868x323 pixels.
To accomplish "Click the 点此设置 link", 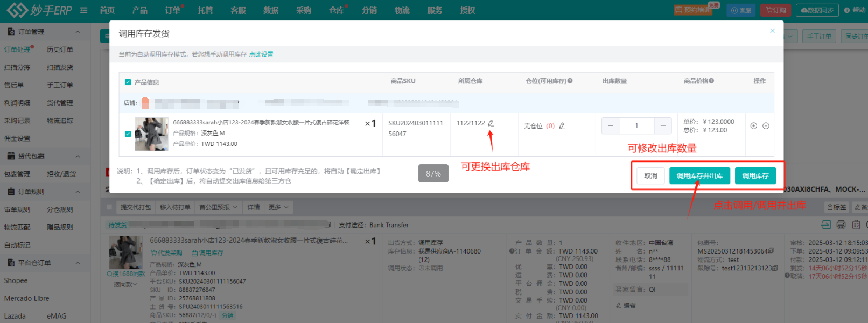I will point(261,54).
